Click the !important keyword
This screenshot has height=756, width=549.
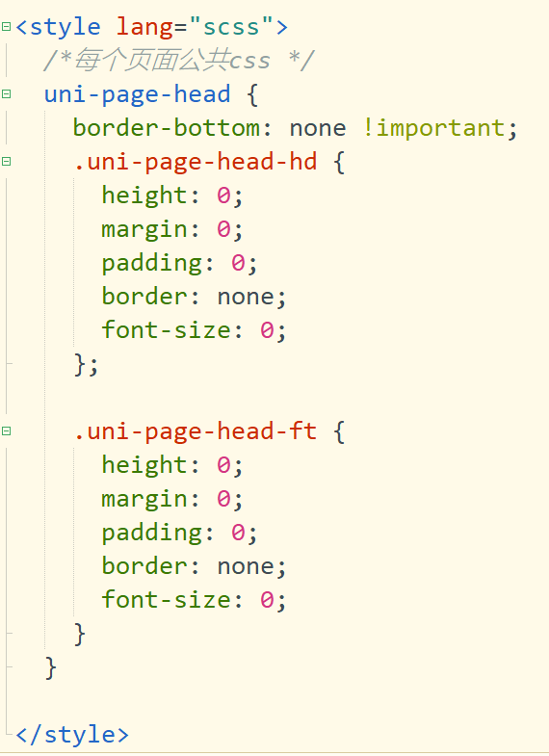click(x=433, y=129)
